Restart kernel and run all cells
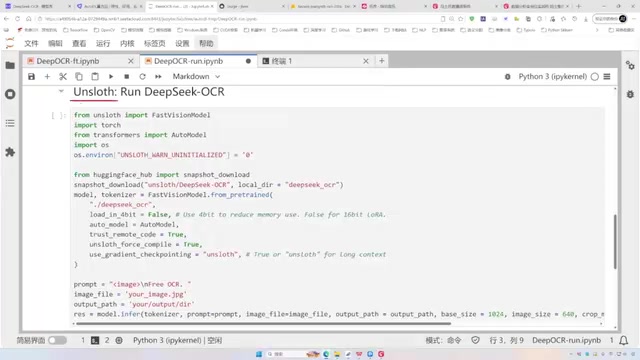The image size is (640, 360). 158,76
